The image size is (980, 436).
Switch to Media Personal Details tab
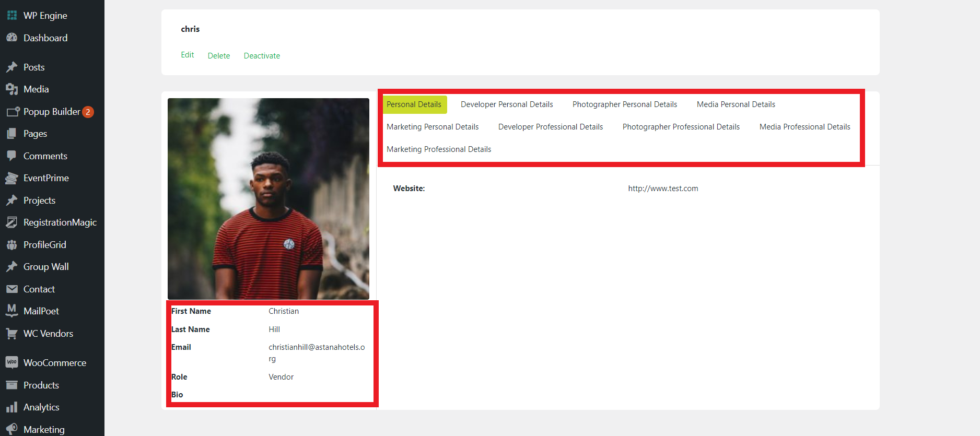(736, 104)
